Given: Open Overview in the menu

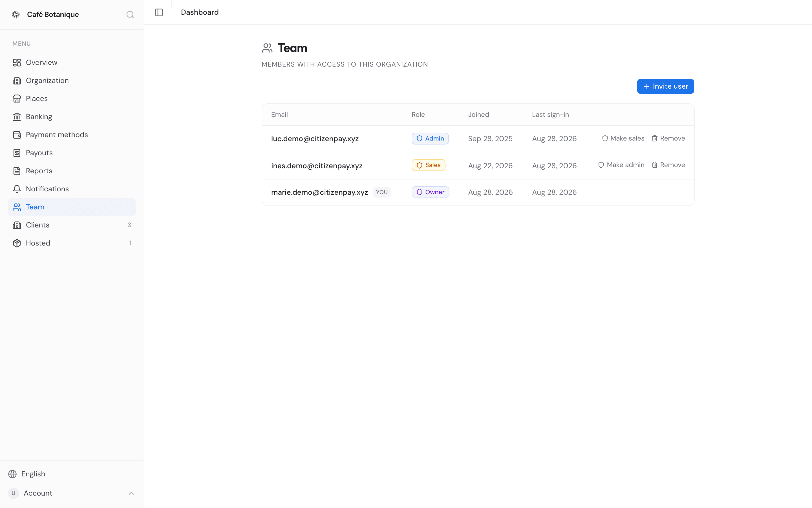Looking at the screenshot, I should click(x=72, y=62).
